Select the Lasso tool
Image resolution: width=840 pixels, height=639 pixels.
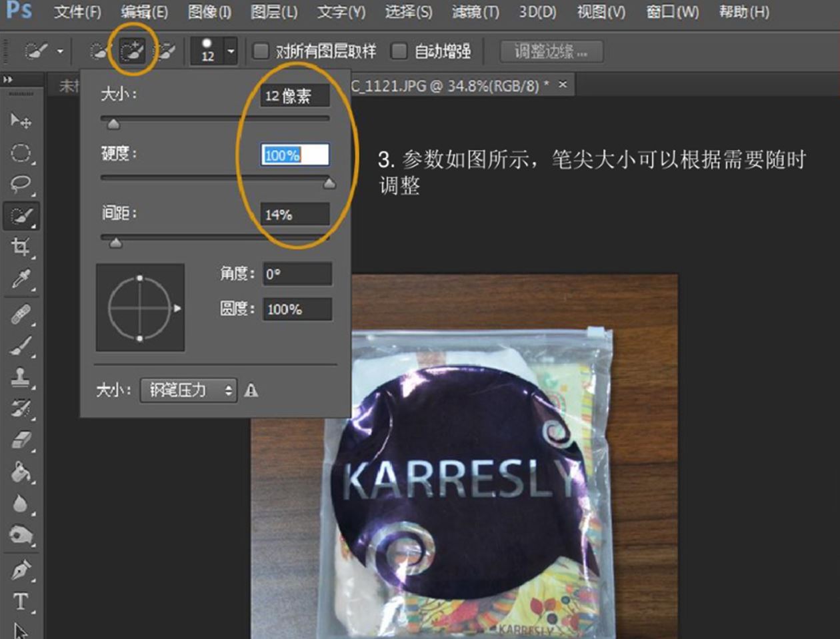(21, 184)
